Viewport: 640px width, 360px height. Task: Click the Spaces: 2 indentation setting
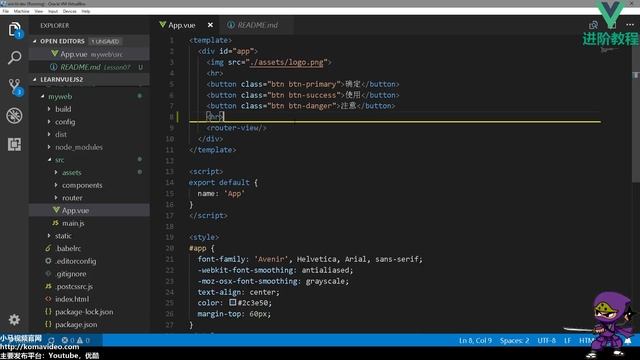click(514, 340)
